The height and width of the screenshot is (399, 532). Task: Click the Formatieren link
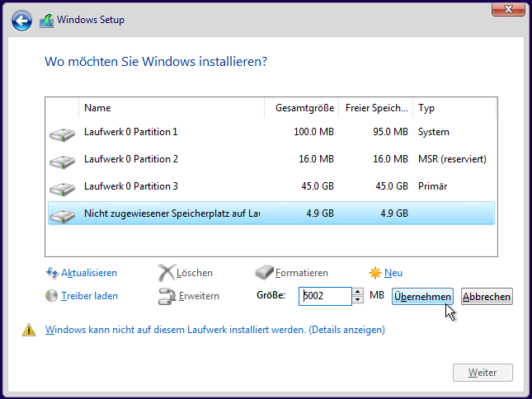(x=302, y=273)
